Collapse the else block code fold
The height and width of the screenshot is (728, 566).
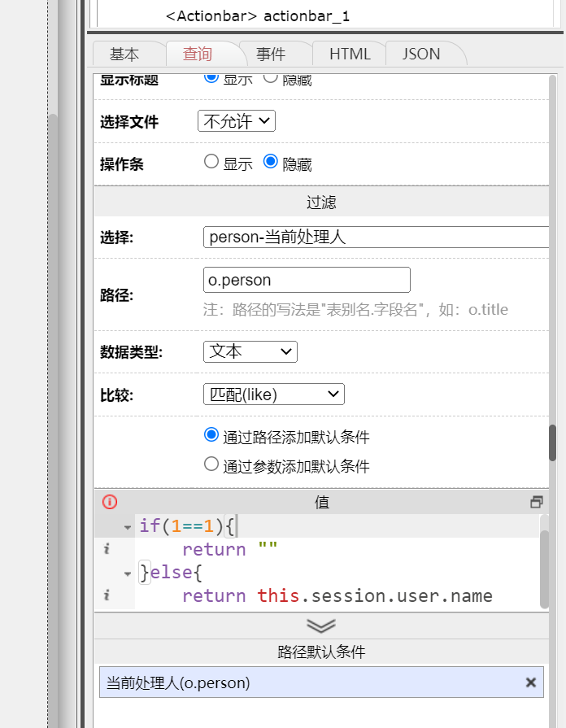(128, 573)
